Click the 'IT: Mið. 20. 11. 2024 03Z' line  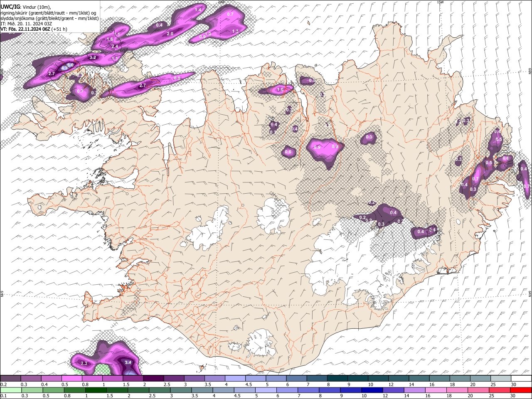pos(27,24)
